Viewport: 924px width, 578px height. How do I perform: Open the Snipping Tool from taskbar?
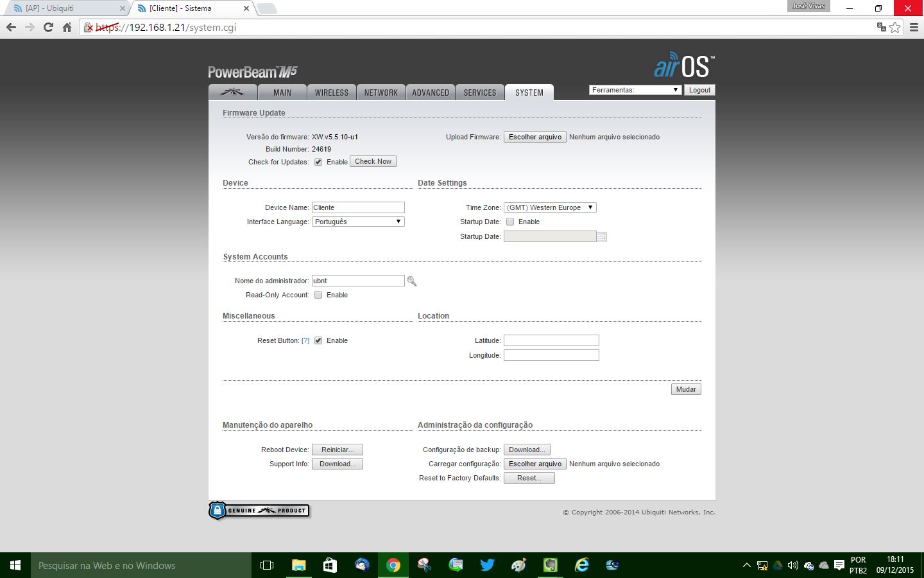point(424,565)
